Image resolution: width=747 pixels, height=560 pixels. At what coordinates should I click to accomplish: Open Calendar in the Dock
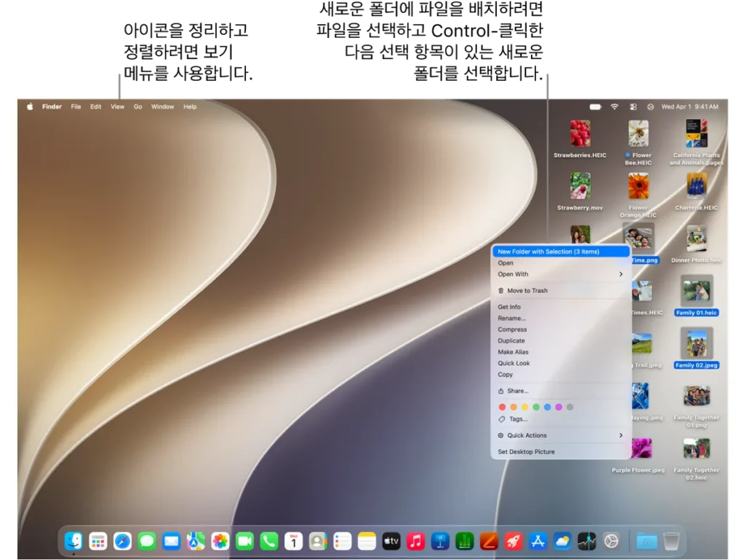(x=293, y=542)
